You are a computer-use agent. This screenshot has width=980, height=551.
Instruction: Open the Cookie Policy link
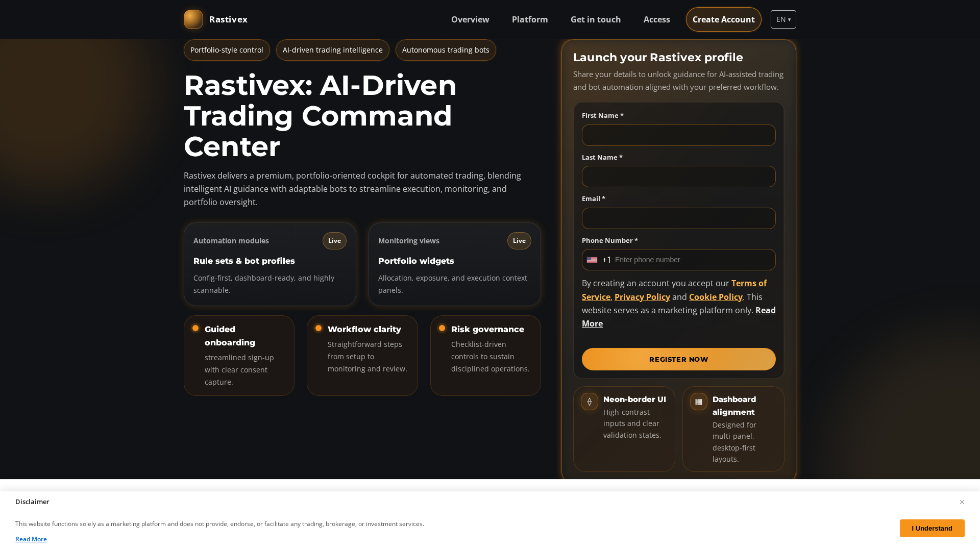coord(716,297)
